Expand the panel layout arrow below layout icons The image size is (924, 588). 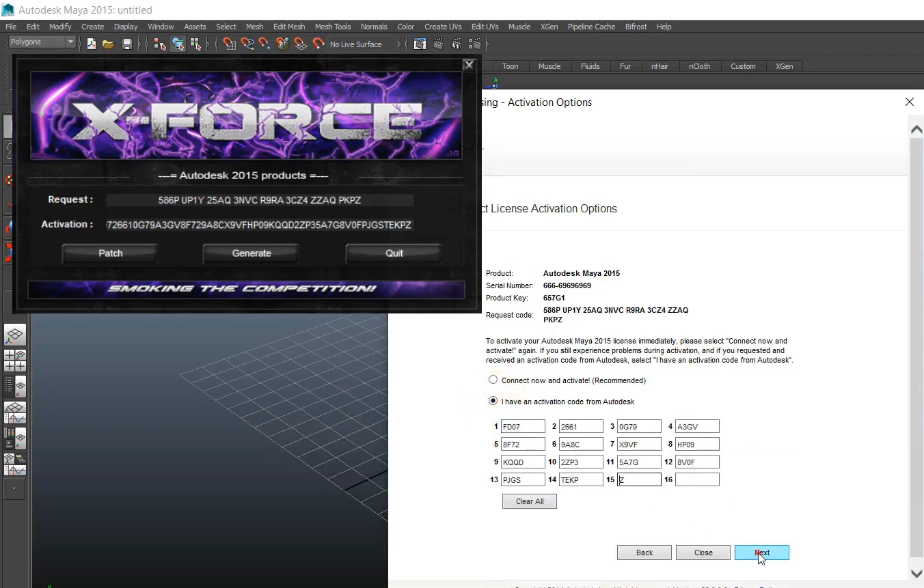click(x=14, y=489)
